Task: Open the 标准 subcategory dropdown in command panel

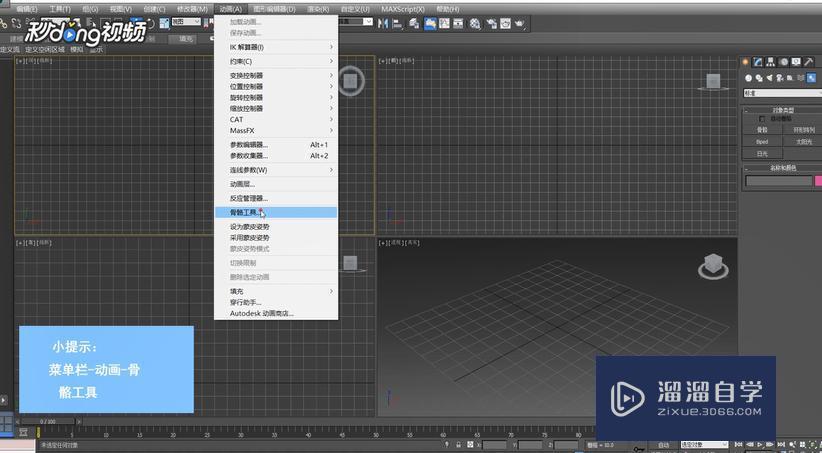Action: point(783,93)
